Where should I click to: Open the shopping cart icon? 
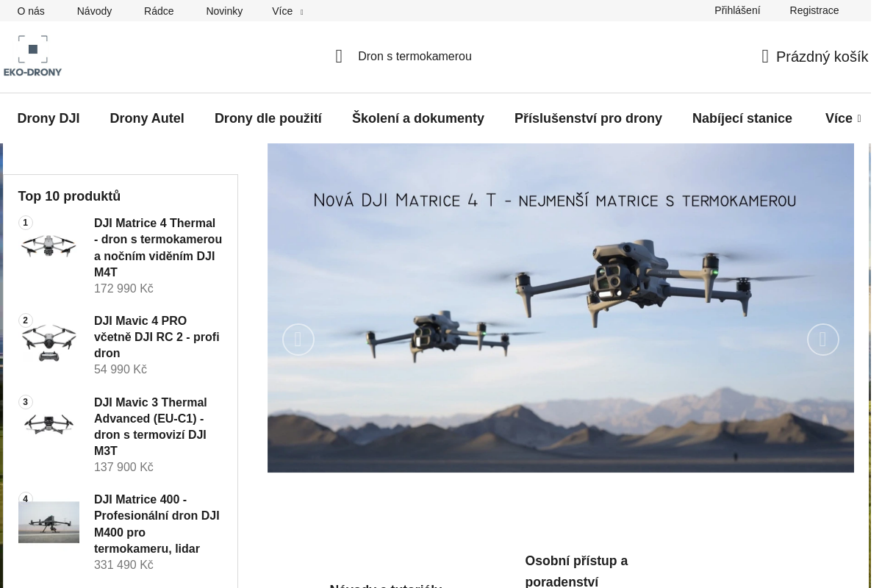point(765,57)
